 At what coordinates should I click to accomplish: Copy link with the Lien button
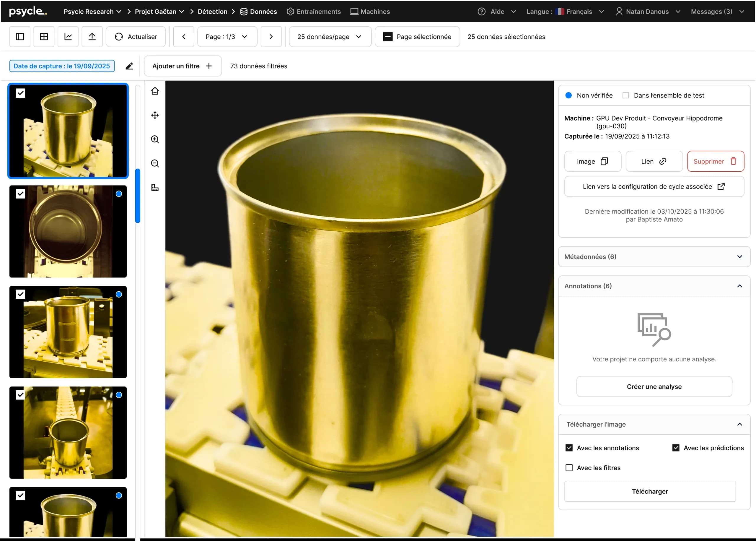pyautogui.click(x=654, y=162)
